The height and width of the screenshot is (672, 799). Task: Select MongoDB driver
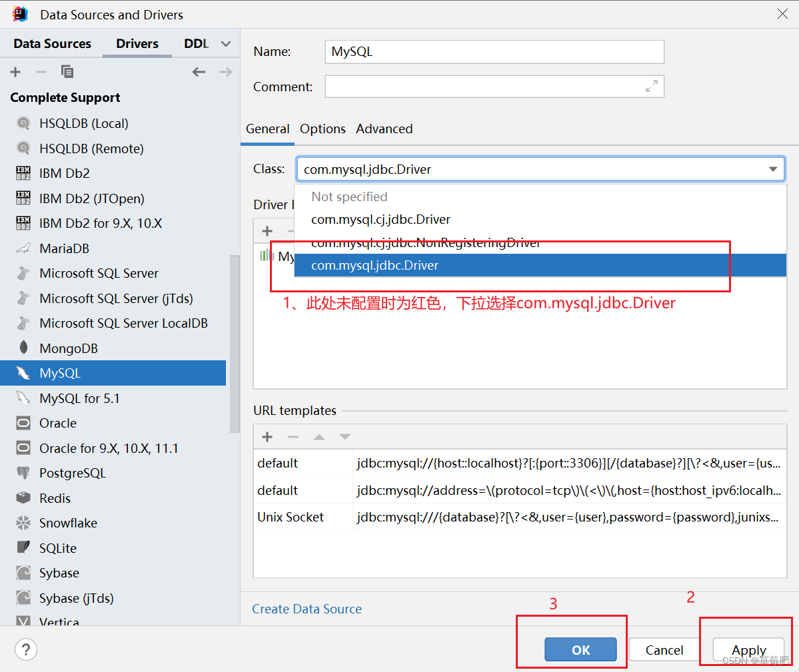tap(113, 348)
